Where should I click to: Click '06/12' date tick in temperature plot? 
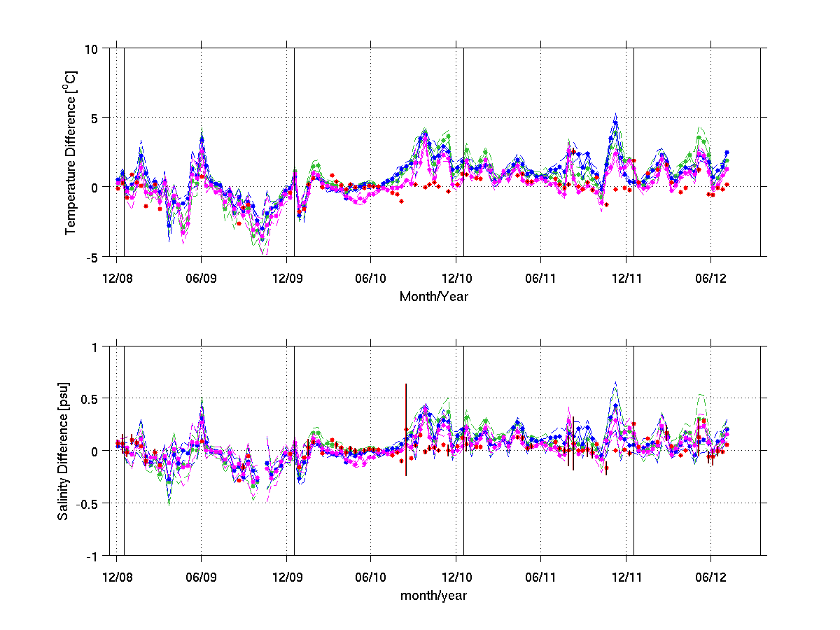(711, 278)
